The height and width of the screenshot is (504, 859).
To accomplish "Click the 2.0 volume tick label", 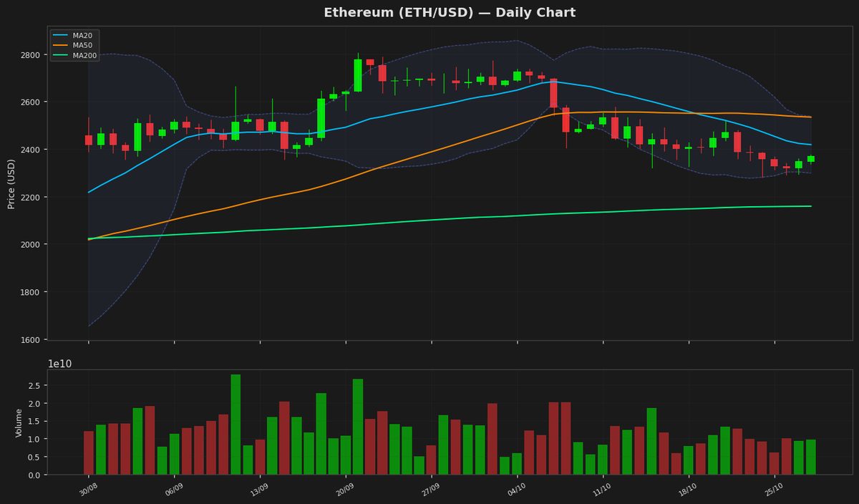I will pos(36,404).
